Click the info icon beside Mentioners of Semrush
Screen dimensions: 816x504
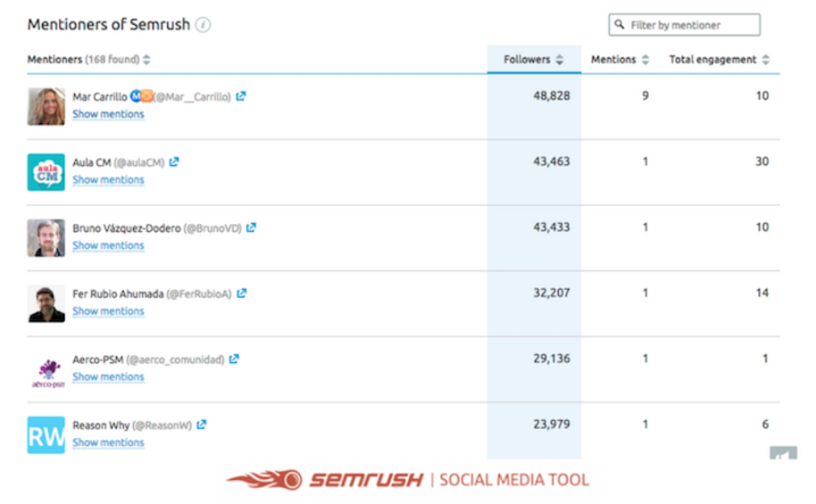pos(203,24)
